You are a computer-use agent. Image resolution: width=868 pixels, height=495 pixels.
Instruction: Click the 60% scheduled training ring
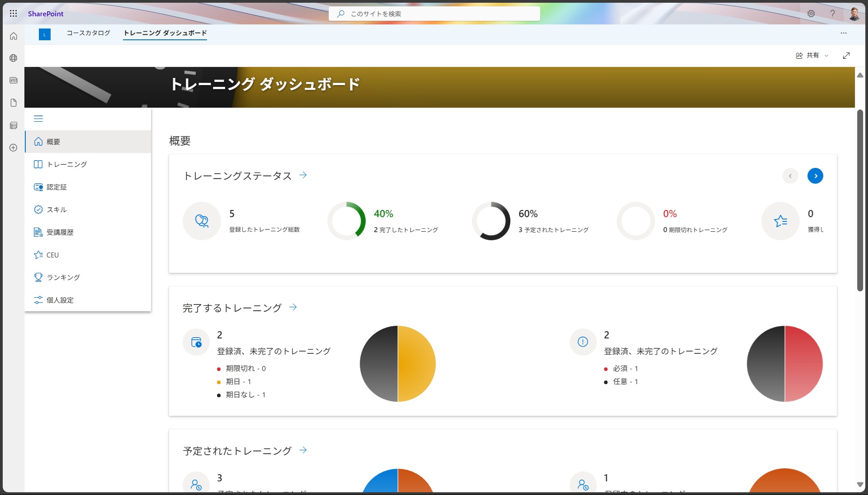[491, 221]
